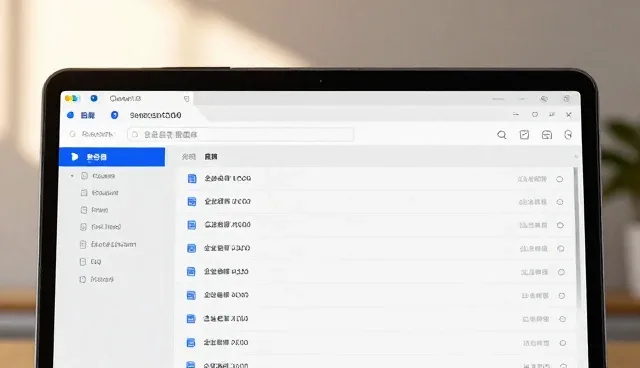Screen dimensions: 640x368
Task: Click the gray date text on the second file row
Action: (533, 202)
